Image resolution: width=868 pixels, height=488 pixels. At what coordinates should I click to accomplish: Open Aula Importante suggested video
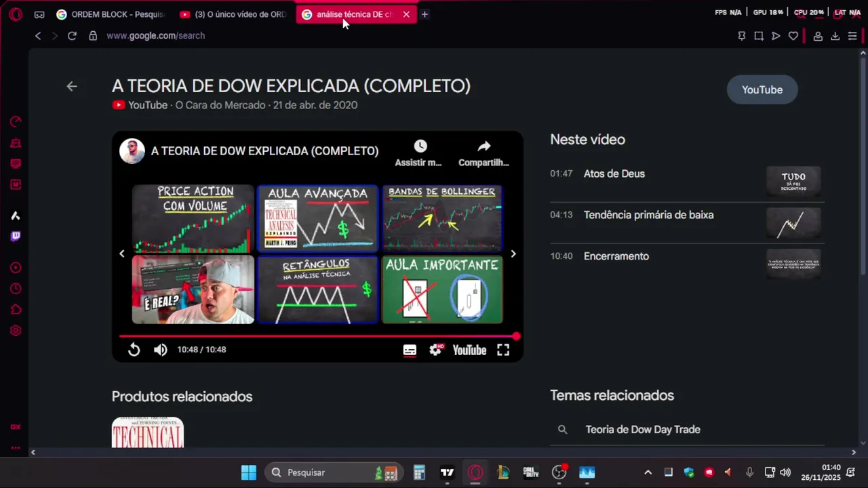click(x=442, y=290)
